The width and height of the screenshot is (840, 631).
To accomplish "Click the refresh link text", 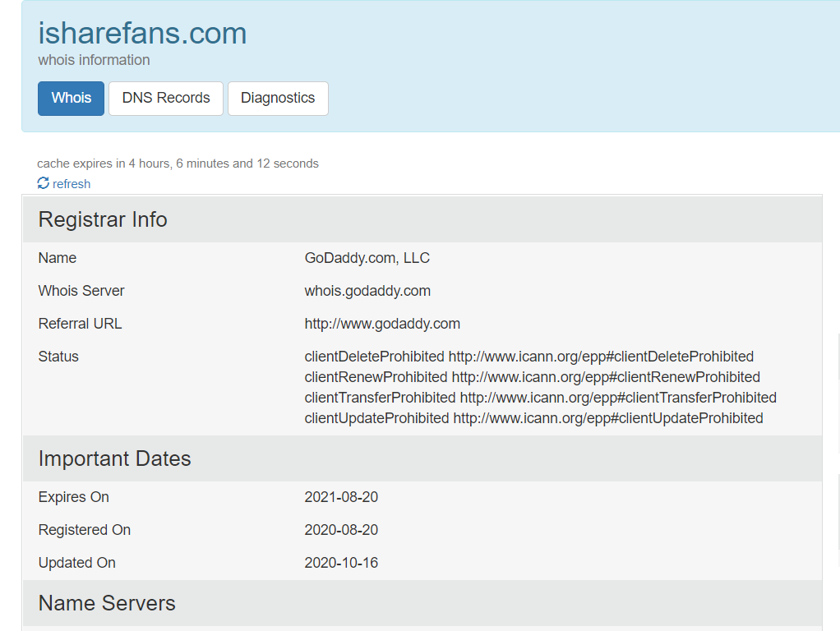I will click(x=72, y=184).
